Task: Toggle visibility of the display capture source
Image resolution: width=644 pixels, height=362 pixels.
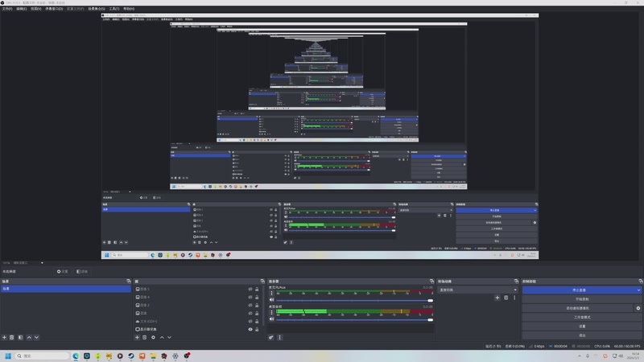Action: tap(250, 329)
